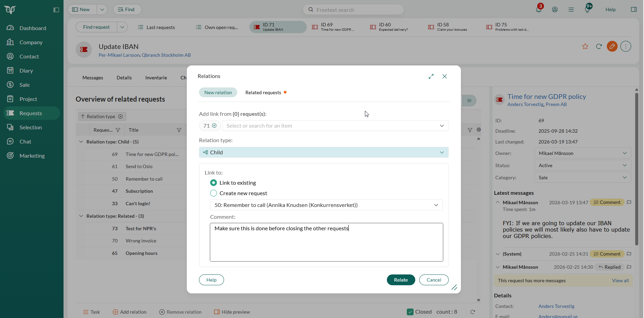Click the orange edit pencil icon
644x318 pixels.
pos(612,47)
